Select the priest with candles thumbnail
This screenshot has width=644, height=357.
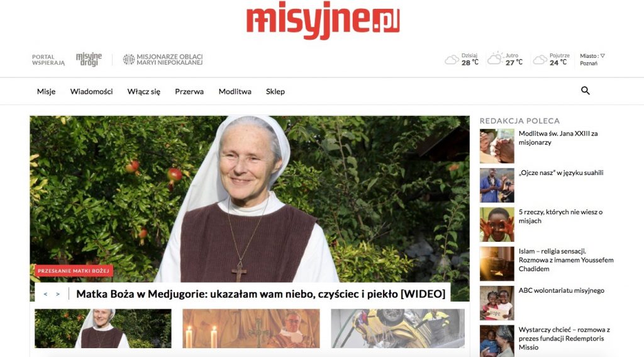click(251, 328)
